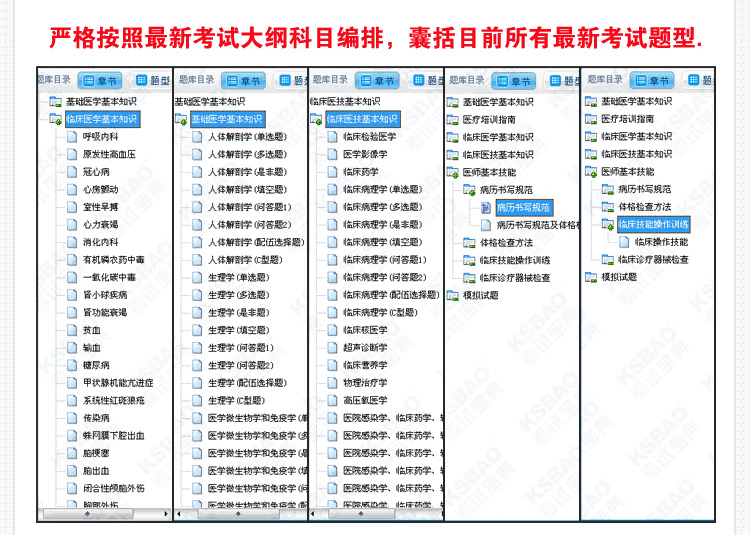Select 贫血 in the tree
Image resolution: width=750 pixels, height=535 pixels.
tap(91, 330)
